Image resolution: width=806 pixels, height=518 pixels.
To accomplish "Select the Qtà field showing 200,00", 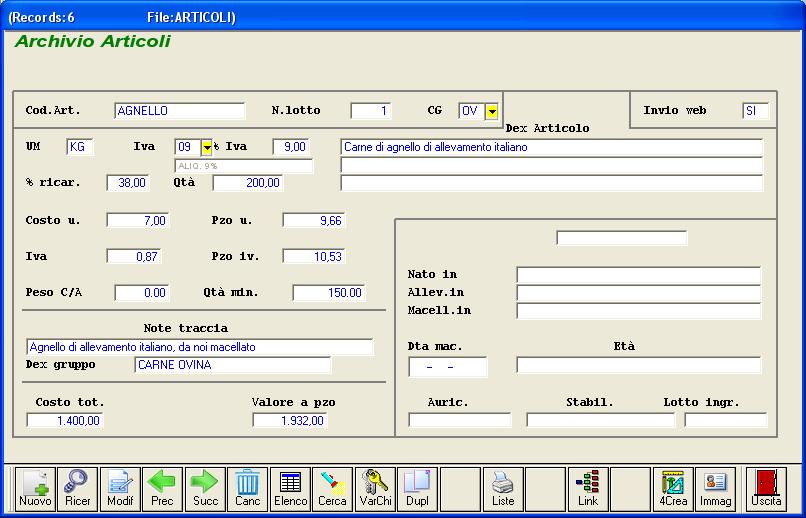I will coord(248,183).
